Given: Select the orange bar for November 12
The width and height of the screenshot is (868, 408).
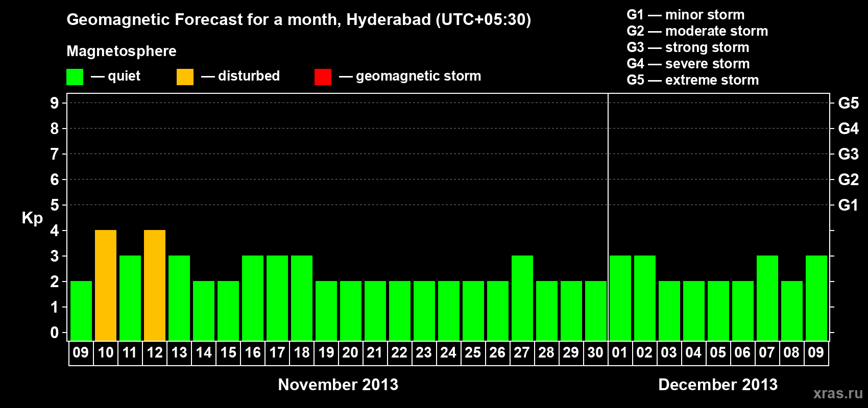Looking at the screenshot, I should (x=155, y=286).
